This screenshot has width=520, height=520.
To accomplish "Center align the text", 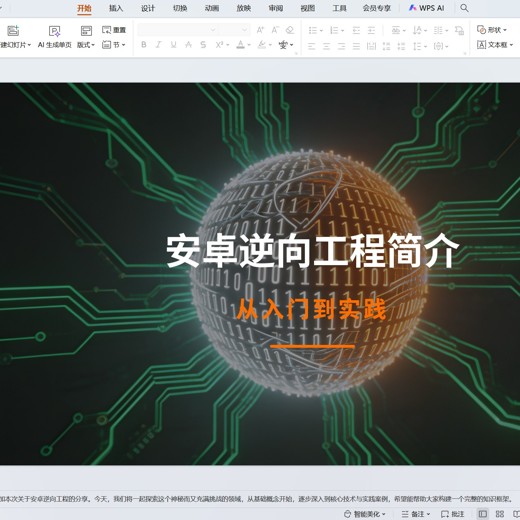I will click(x=326, y=46).
